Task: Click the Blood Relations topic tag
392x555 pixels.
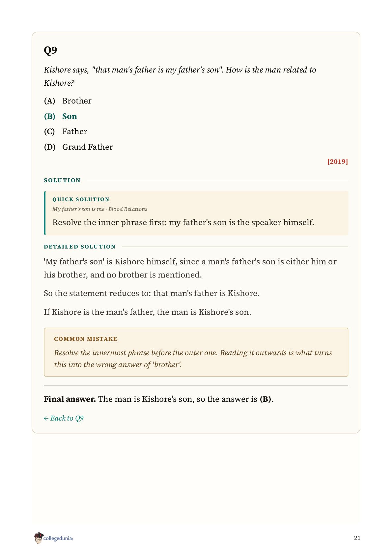Action: tap(128, 209)
